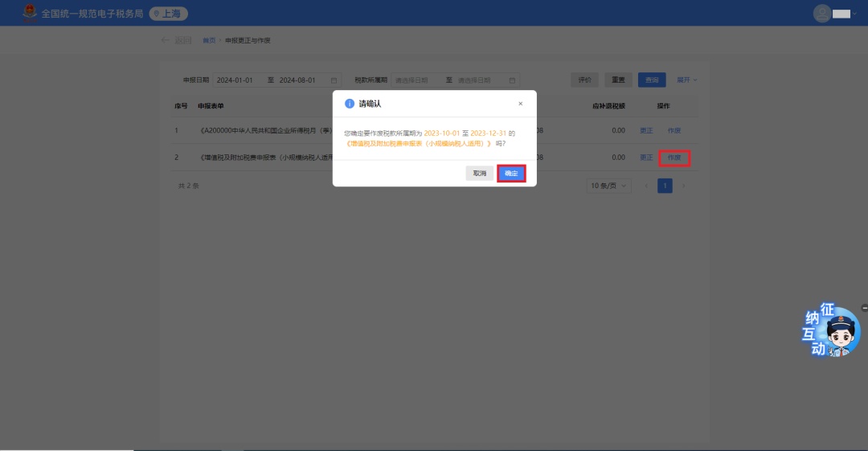The image size is (868, 451).
Task: Open the 征纳互动 assistant mascot
Action: coord(830,330)
